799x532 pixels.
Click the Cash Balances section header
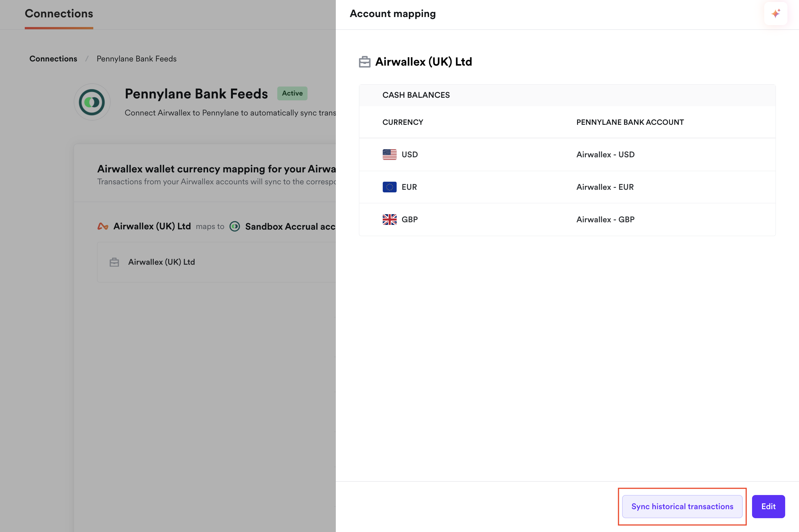pos(416,95)
